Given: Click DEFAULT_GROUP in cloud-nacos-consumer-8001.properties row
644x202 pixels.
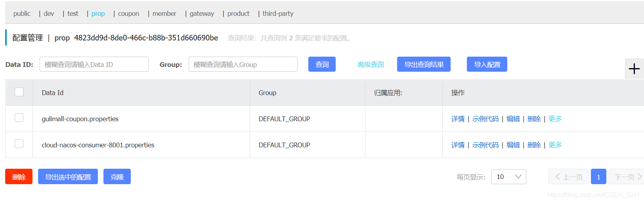Looking at the screenshot, I should [284, 145].
